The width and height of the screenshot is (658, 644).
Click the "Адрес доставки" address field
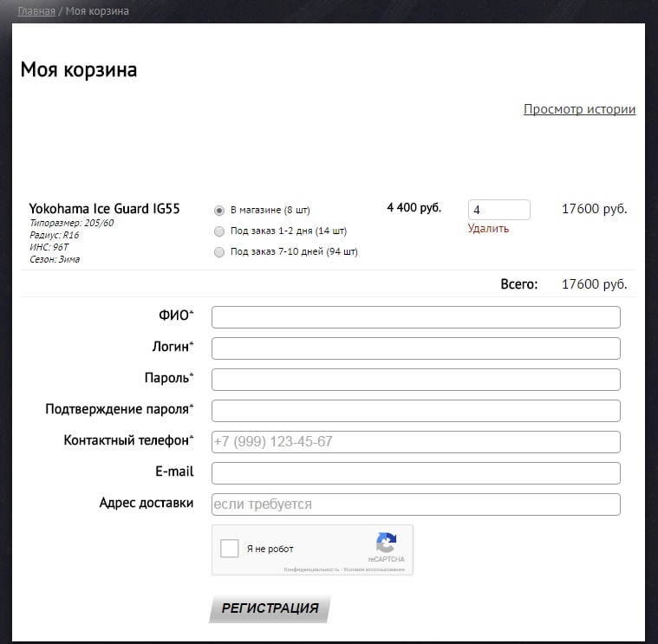[x=415, y=504]
